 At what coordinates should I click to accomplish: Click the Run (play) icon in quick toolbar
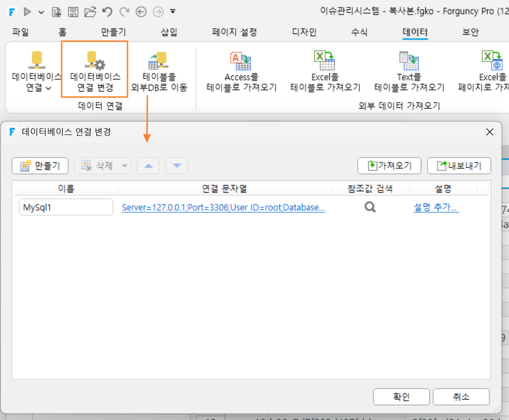tap(27, 12)
